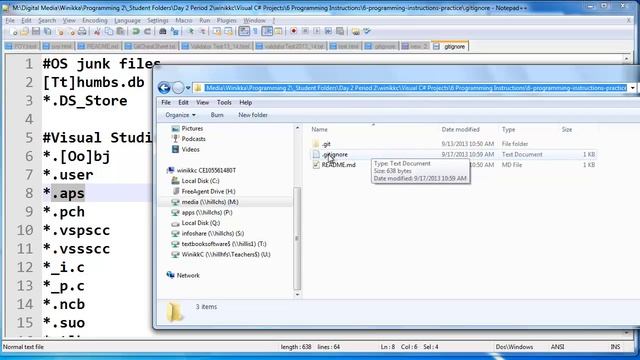Click the highlighted Explorer address path field
Image resolution: width=640 pixels, height=360 pixels.
pyautogui.click(x=415, y=88)
